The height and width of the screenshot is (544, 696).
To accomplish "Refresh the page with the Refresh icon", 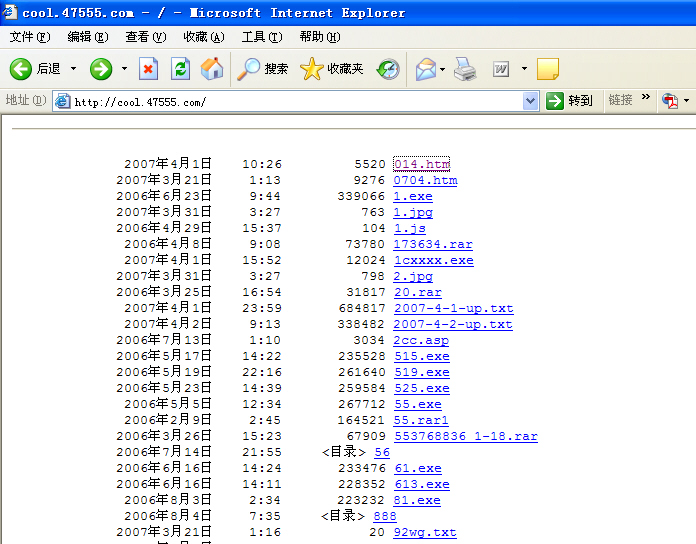I will point(180,69).
